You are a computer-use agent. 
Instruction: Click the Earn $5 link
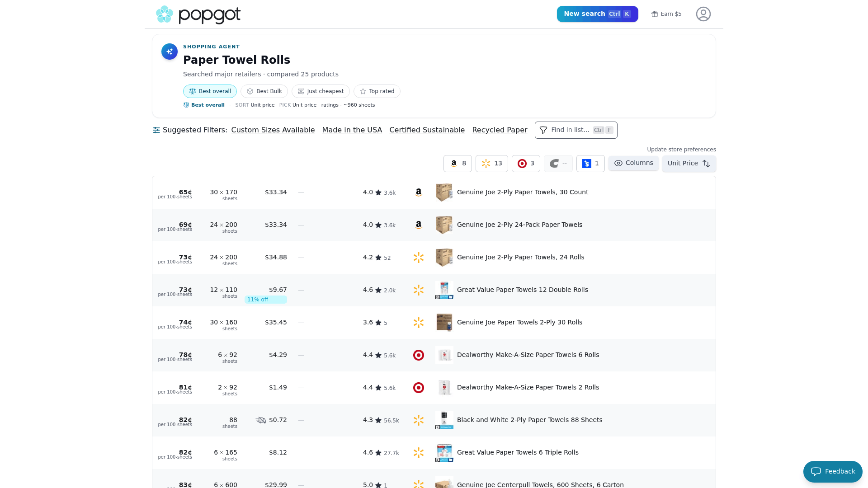pyautogui.click(x=666, y=14)
